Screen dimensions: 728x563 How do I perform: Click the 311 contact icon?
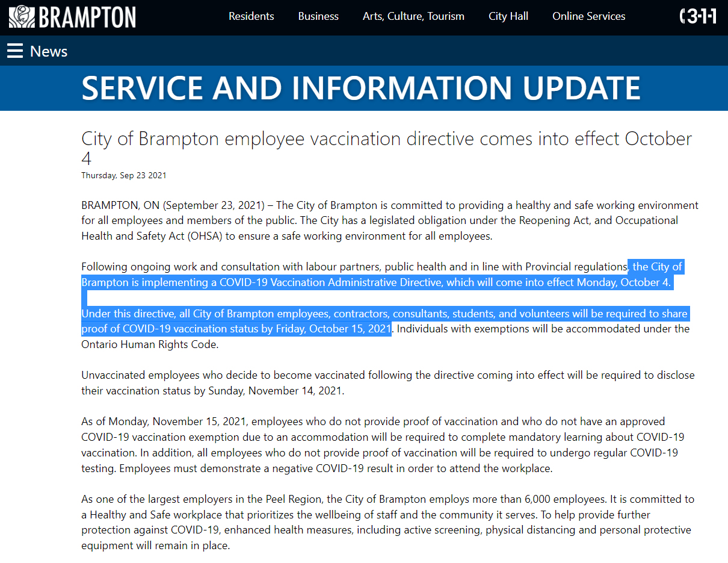coord(698,16)
